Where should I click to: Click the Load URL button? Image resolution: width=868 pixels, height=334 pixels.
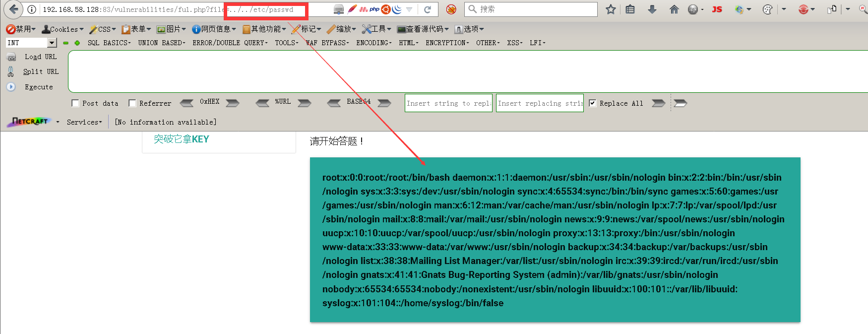[x=41, y=57]
